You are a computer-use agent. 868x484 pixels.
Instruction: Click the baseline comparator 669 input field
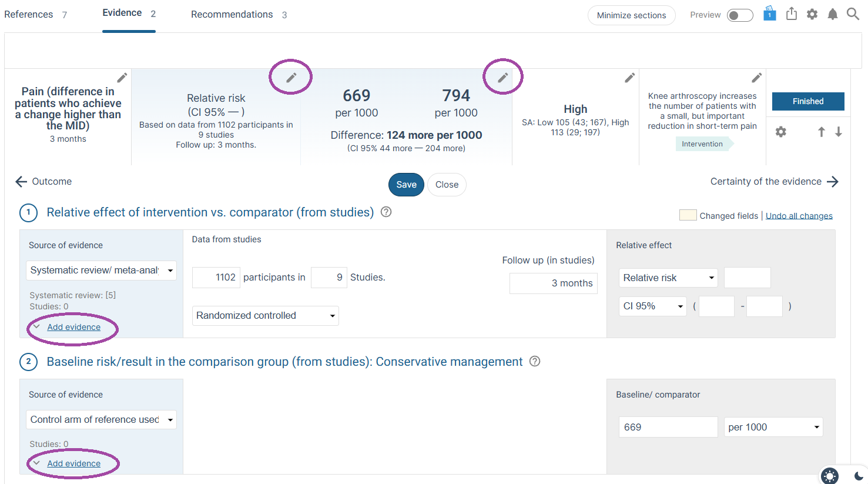click(x=668, y=427)
